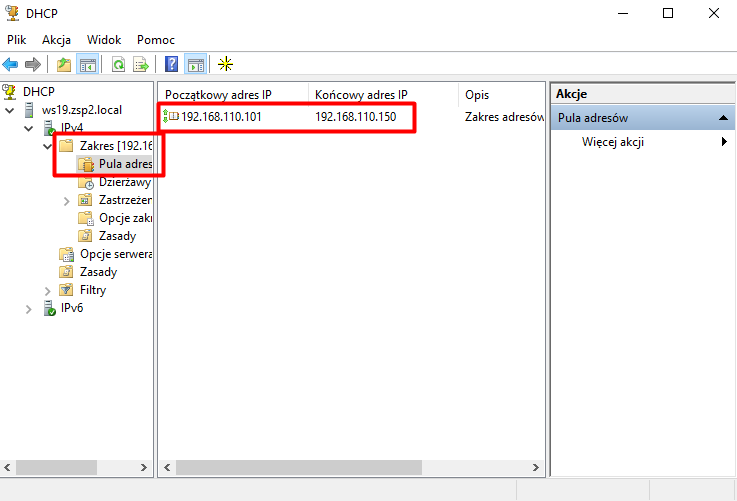Open the Widok menu

[x=104, y=40]
